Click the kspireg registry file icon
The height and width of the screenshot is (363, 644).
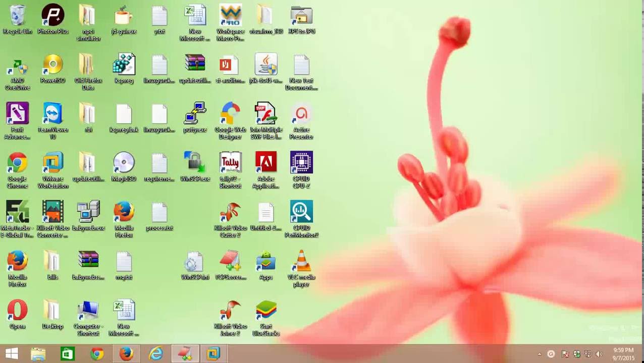124,65
